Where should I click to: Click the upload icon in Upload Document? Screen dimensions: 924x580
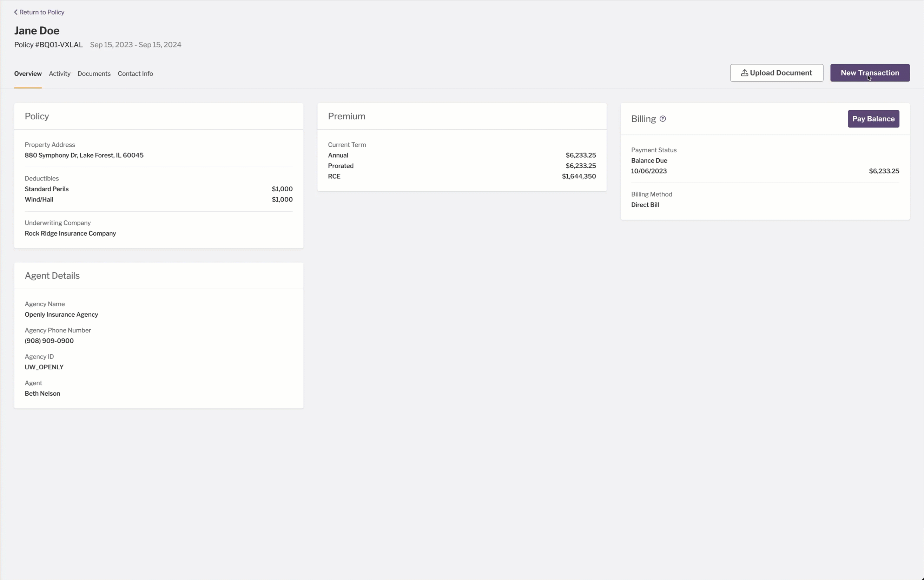pos(744,73)
